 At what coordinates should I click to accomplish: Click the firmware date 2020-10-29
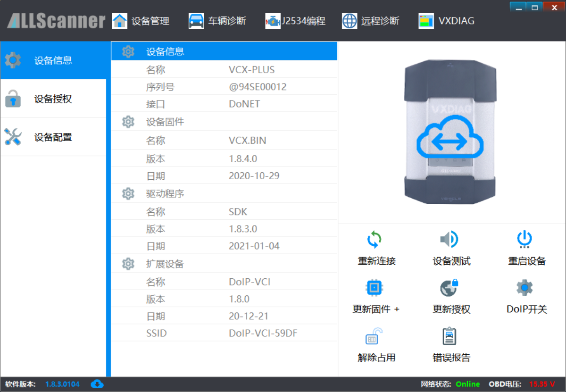coord(254,175)
